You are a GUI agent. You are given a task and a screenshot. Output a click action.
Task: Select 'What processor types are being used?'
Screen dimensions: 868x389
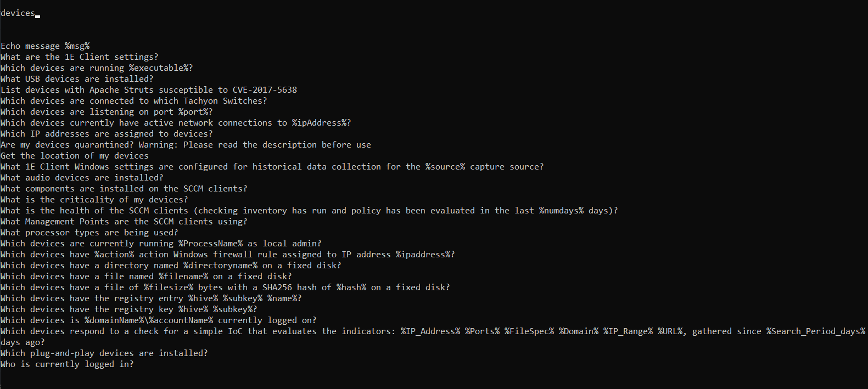[x=89, y=233]
